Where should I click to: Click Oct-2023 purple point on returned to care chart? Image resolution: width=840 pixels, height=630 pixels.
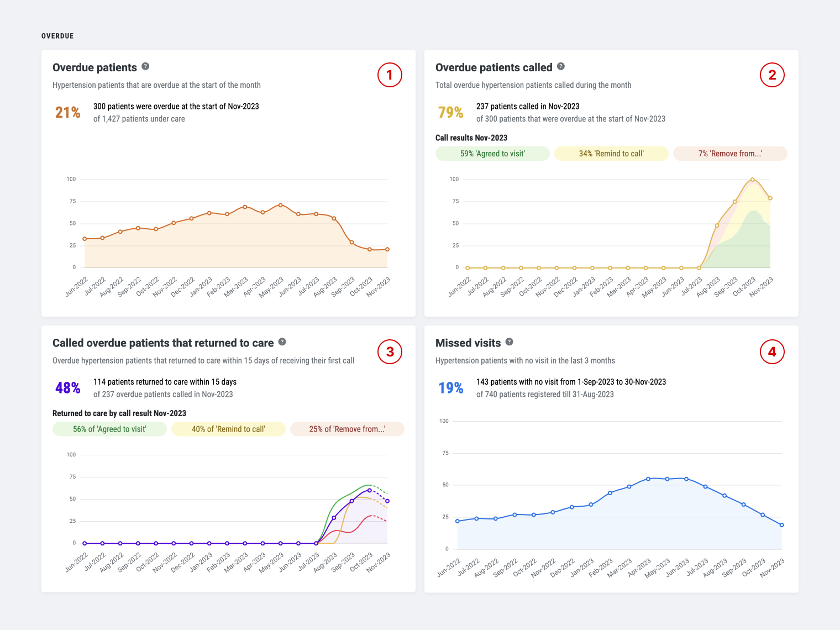point(370,490)
